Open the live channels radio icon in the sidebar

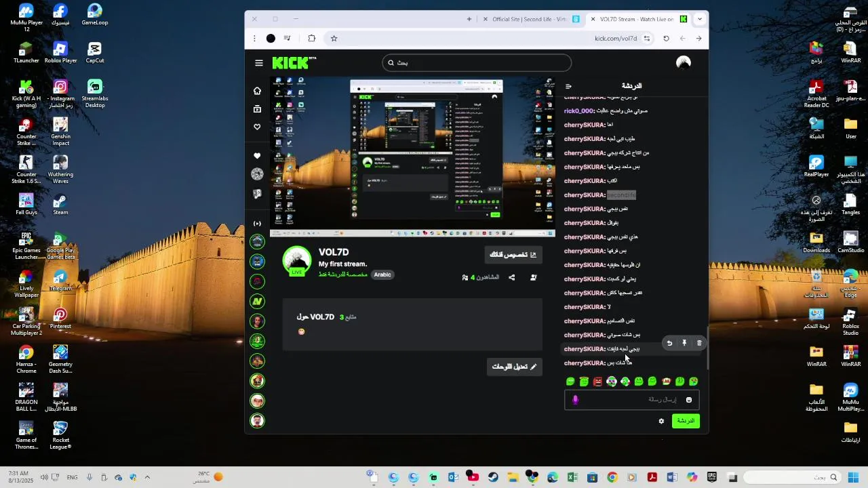pyautogui.click(x=257, y=223)
